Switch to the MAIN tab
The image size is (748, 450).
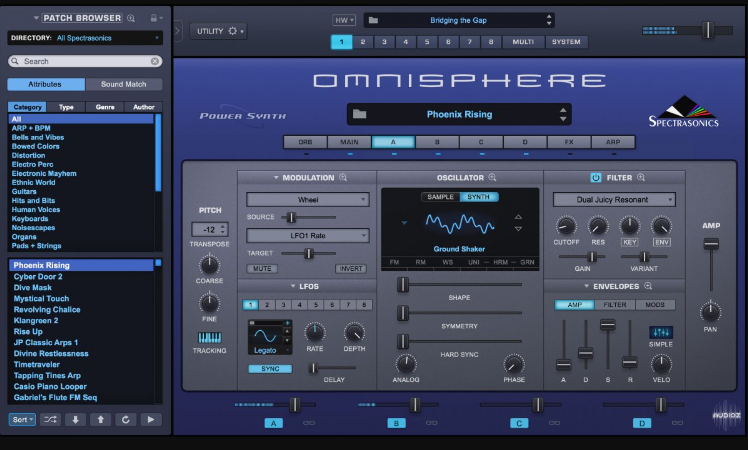(349, 142)
